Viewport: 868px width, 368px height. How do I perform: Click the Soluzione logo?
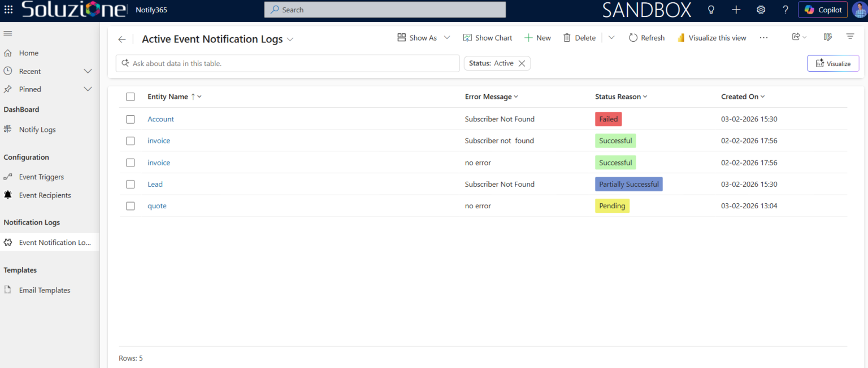(x=73, y=10)
